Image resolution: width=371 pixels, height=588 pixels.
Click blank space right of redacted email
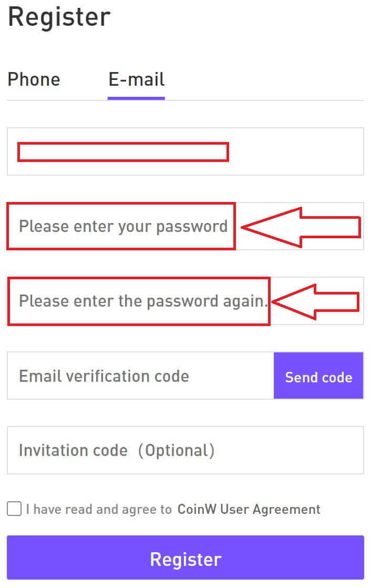click(x=296, y=151)
